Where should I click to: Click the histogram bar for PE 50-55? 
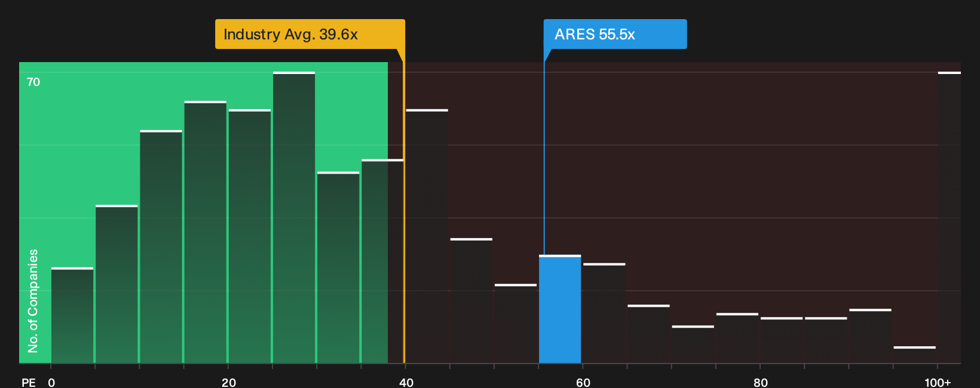[x=516, y=324]
